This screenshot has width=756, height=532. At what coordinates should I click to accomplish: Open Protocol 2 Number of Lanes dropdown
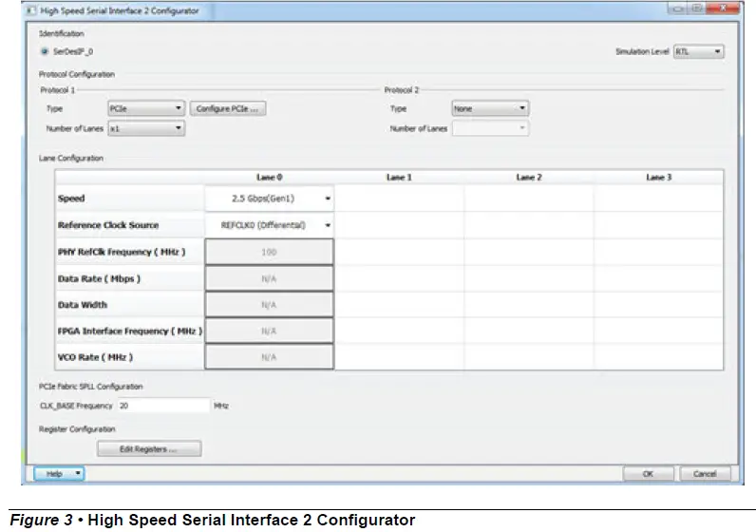490,128
